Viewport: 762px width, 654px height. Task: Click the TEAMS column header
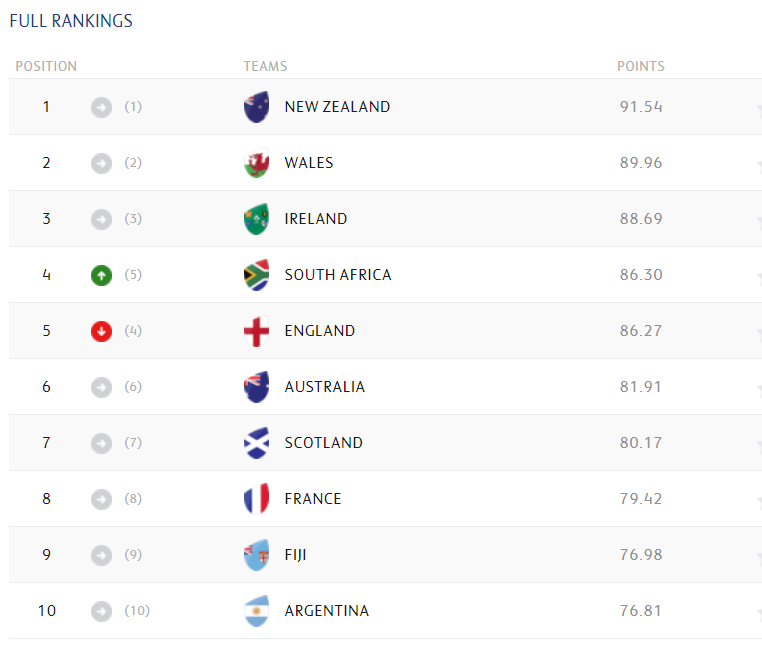pyautogui.click(x=265, y=67)
